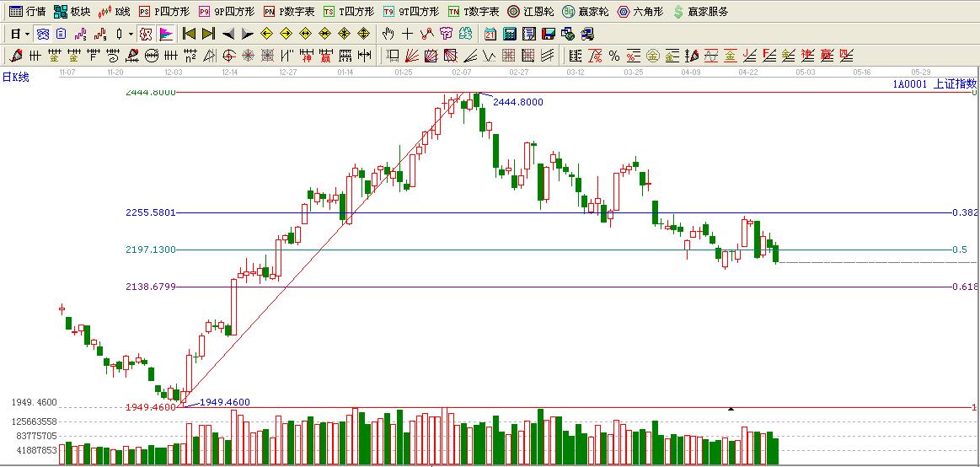980x467 pixels.
Task: Click the floppy disk save icon
Action: coord(548,34)
